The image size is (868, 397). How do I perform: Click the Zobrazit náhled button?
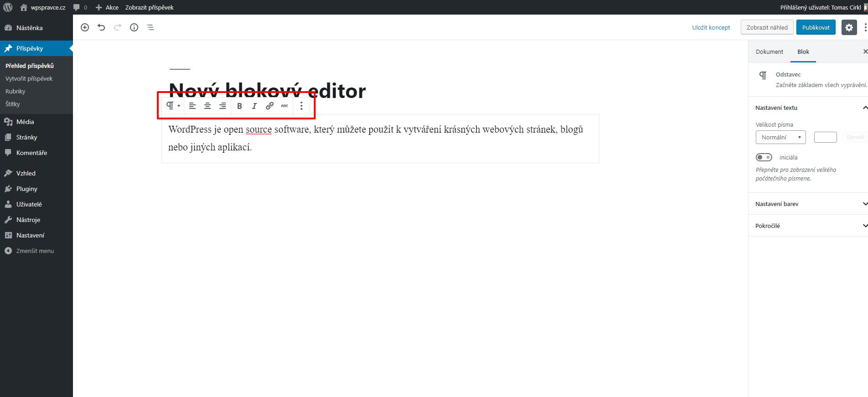(x=767, y=27)
